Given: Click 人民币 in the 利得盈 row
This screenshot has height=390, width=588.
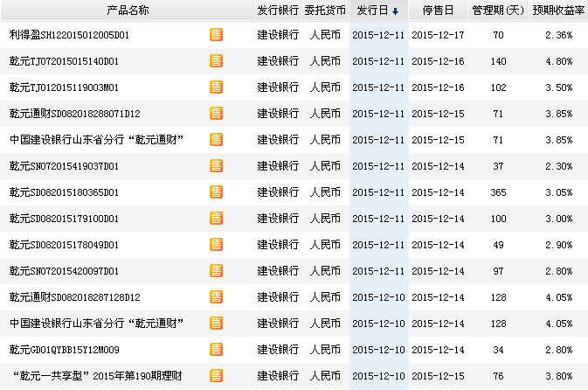Looking at the screenshot, I should pos(325,35).
